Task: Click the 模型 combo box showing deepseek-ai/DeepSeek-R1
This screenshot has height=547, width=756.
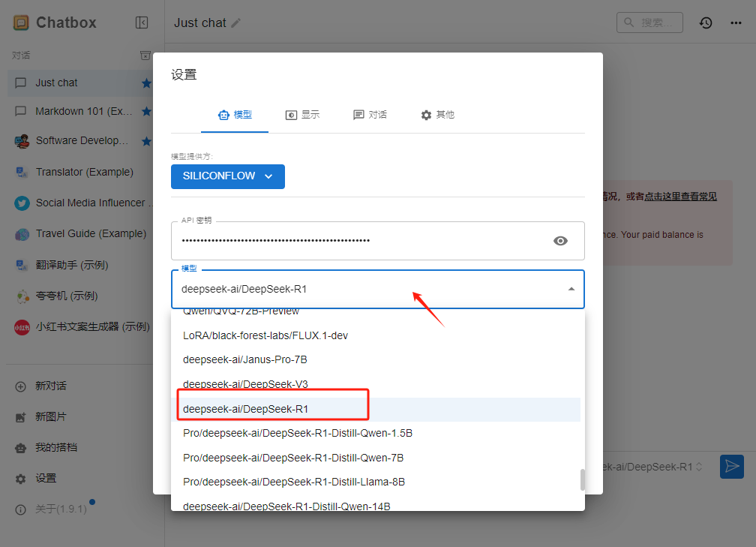Action: (378, 289)
